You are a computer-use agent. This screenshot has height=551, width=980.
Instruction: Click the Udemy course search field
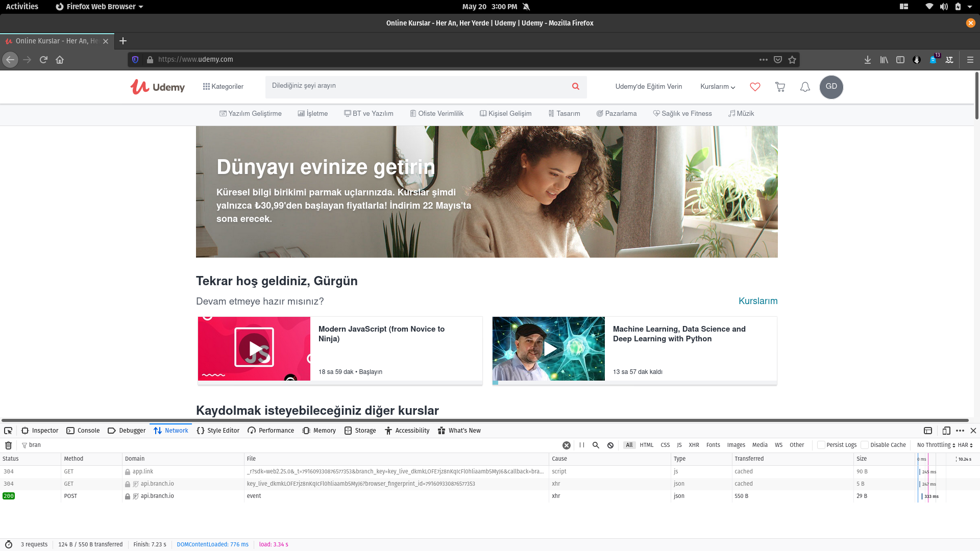click(x=419, y=86)
